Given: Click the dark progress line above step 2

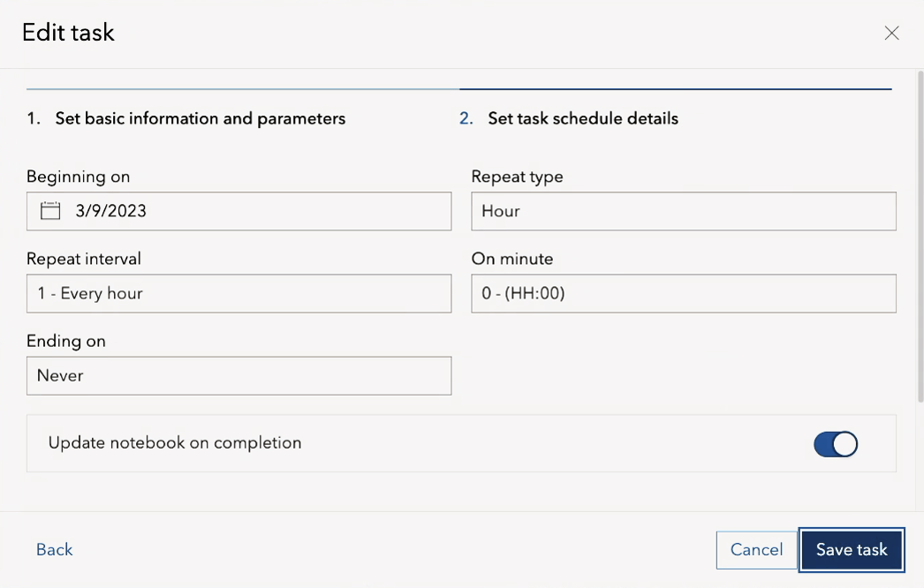Looking at the screenshot, I should coord(675,89).
